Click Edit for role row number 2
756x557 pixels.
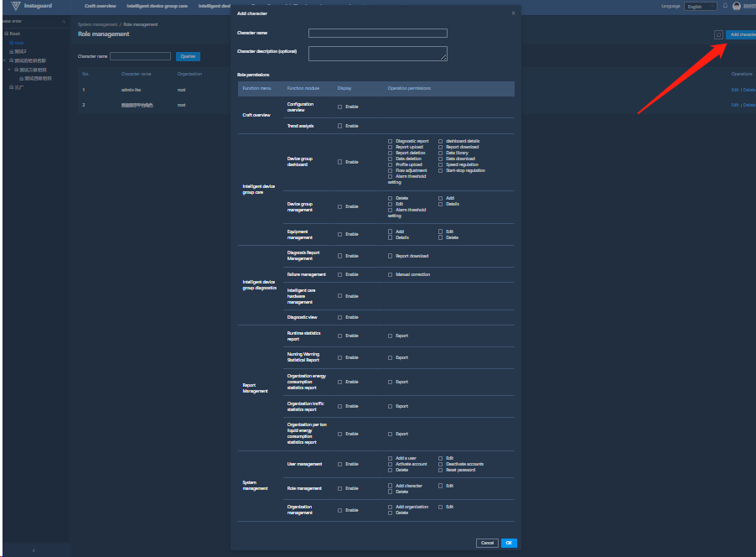click(x=735, y=105)
